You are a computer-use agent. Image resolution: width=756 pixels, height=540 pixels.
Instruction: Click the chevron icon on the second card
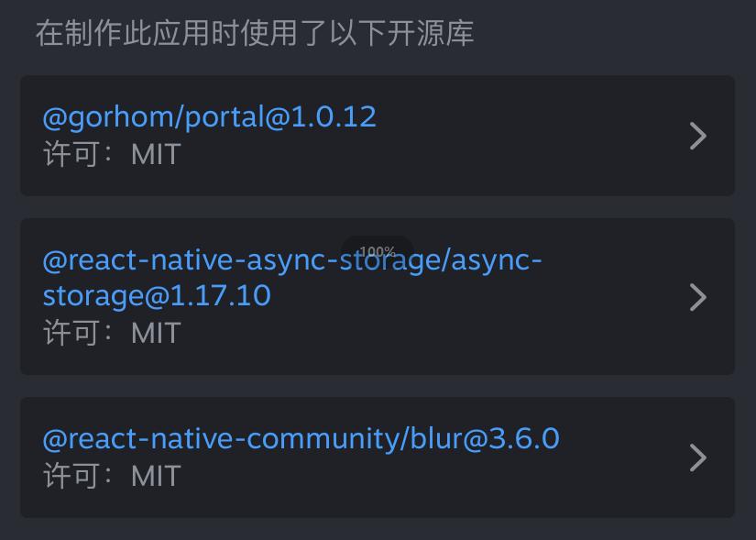point(697,297)
